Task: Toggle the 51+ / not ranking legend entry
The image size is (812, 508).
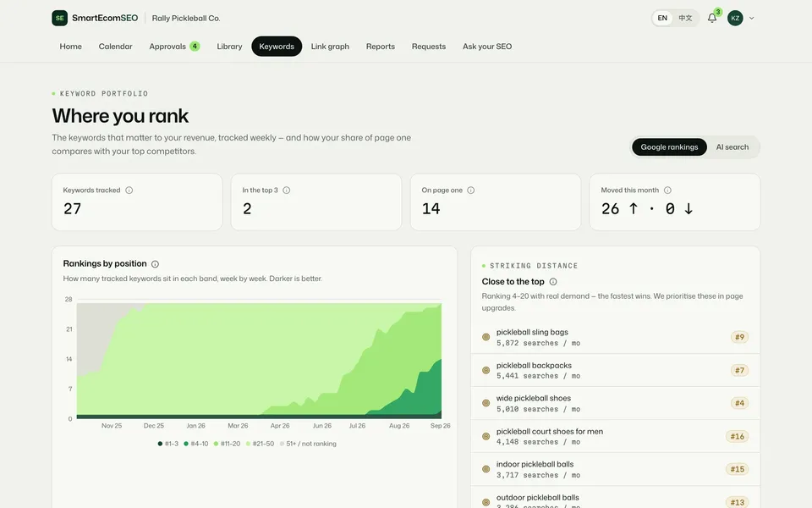Action: [308, 444]
